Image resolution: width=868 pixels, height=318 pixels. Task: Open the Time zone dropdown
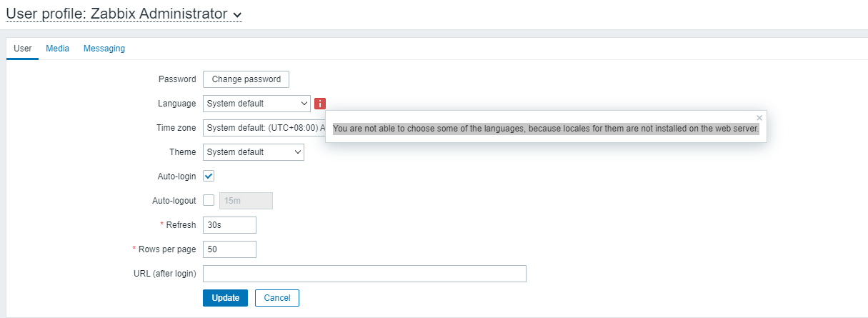click(264, 128)
